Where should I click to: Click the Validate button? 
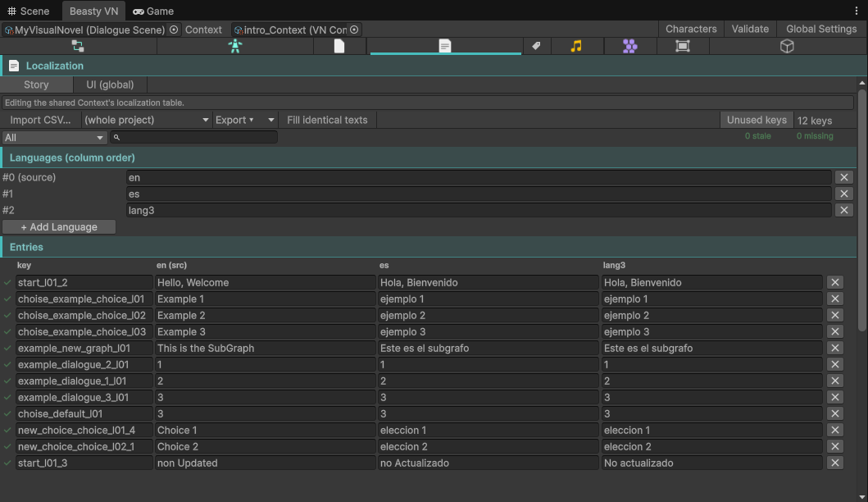750,29
